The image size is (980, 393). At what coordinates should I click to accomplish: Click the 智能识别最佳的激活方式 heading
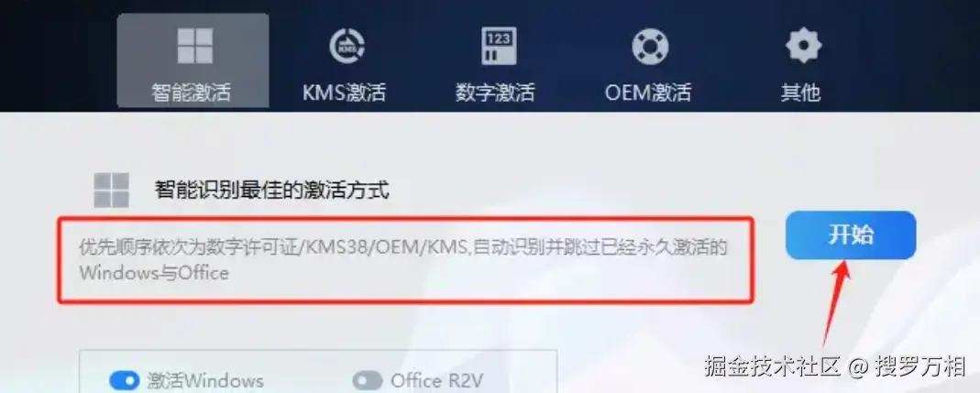point(272,189)
